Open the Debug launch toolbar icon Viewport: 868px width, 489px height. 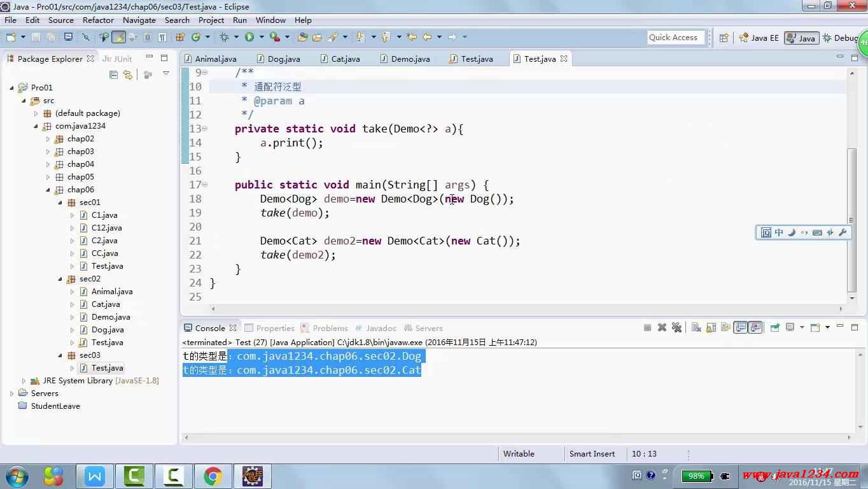224,38
